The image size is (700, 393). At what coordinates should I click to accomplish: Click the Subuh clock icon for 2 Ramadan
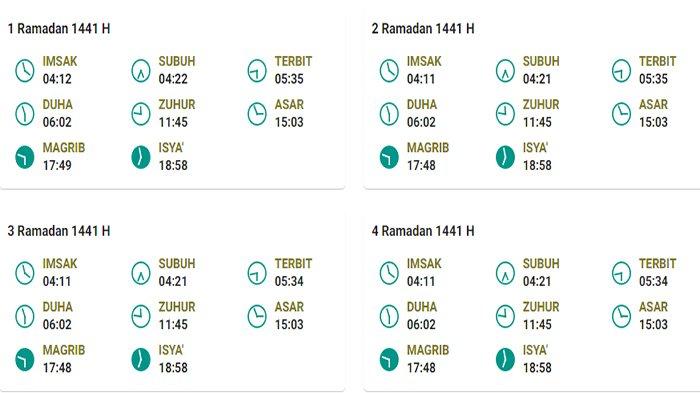point(505,71)
